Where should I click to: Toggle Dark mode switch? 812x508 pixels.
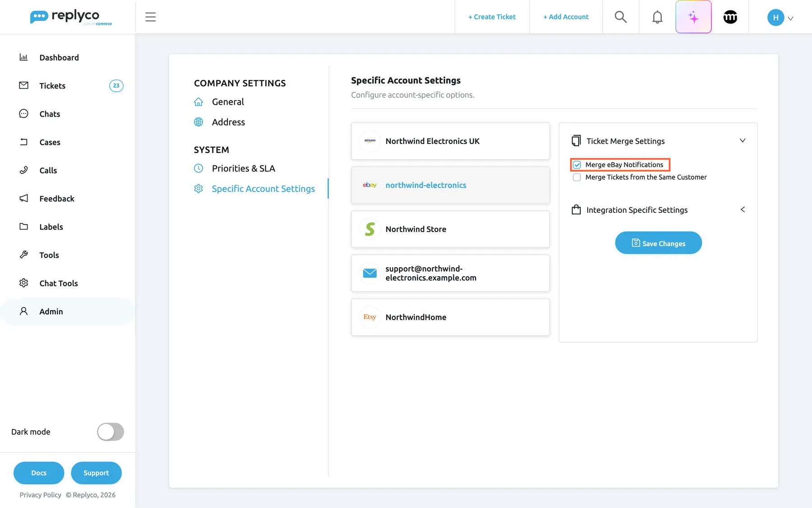[x=111, y=432]
